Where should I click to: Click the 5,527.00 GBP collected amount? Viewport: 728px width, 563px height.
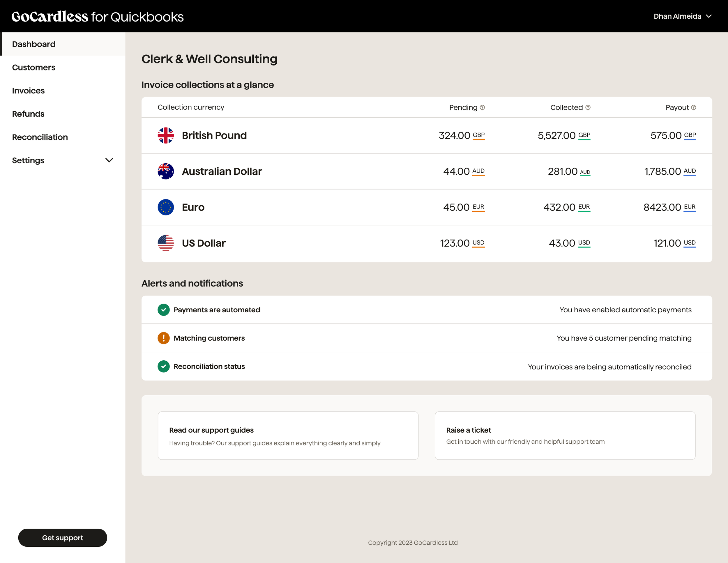pyautogui.click(x=564, y=136)
